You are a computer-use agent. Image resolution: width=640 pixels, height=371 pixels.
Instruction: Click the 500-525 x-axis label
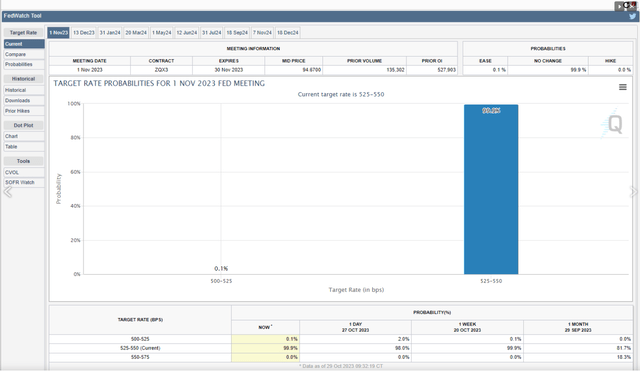(221, 281)
